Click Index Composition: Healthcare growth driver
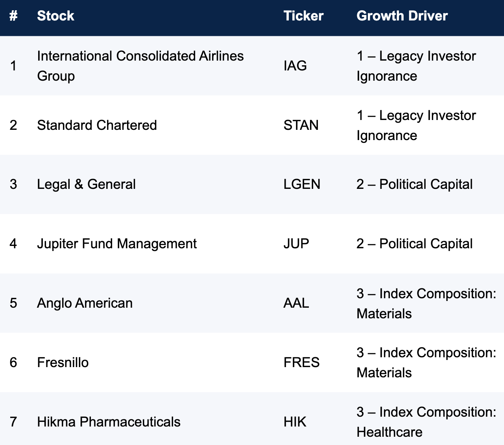Image resolution: width=504 pixels, height=445 pixels. click(x=426, y=422)
